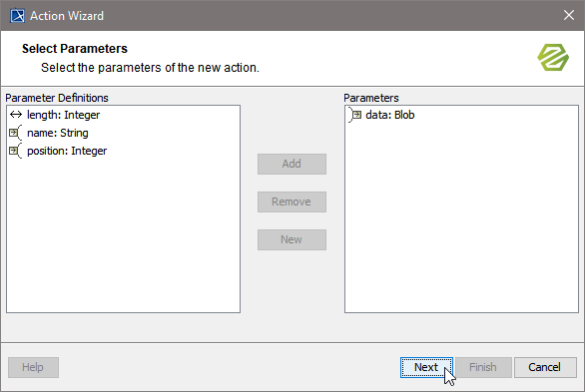
Task: Click the Remove button
Action: [292, 201]
